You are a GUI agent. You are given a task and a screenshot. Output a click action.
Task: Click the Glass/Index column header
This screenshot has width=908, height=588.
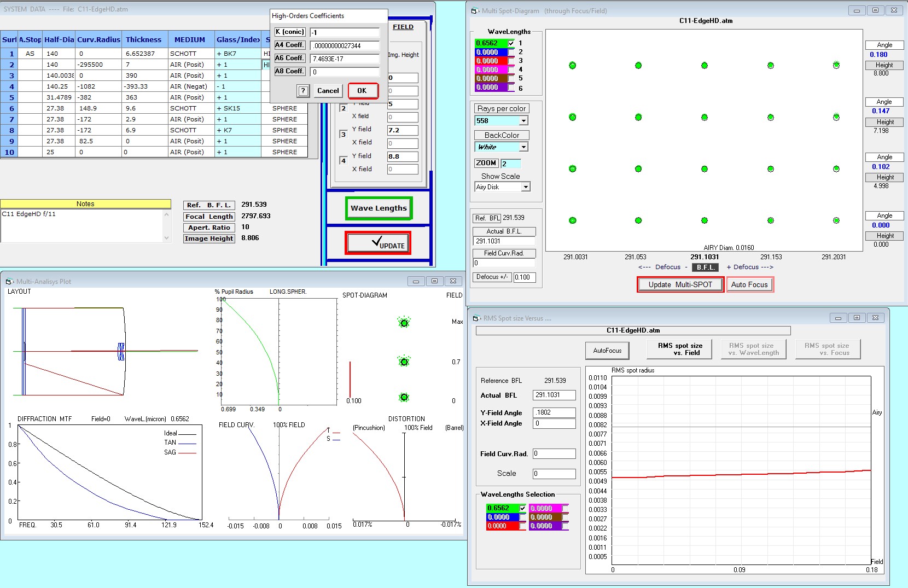238,39
